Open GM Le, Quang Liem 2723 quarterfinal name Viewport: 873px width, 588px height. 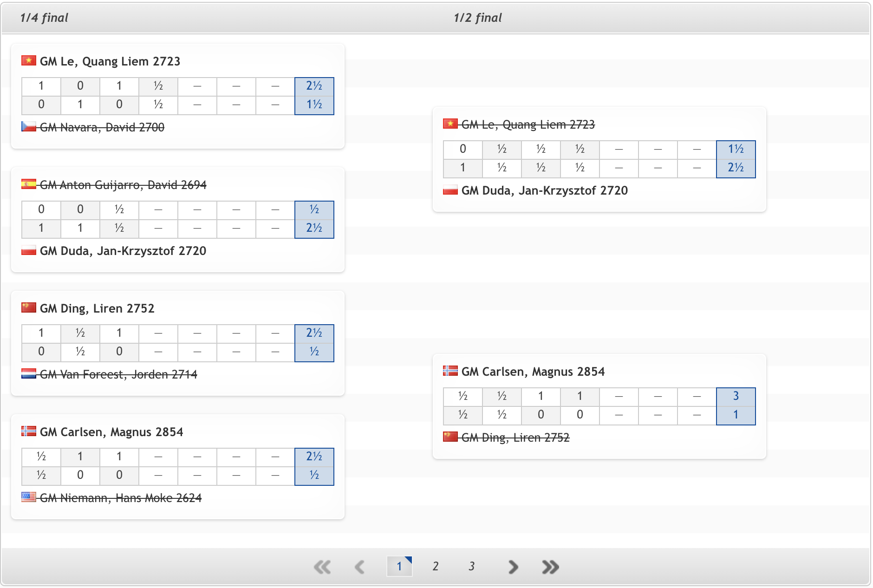110,61
